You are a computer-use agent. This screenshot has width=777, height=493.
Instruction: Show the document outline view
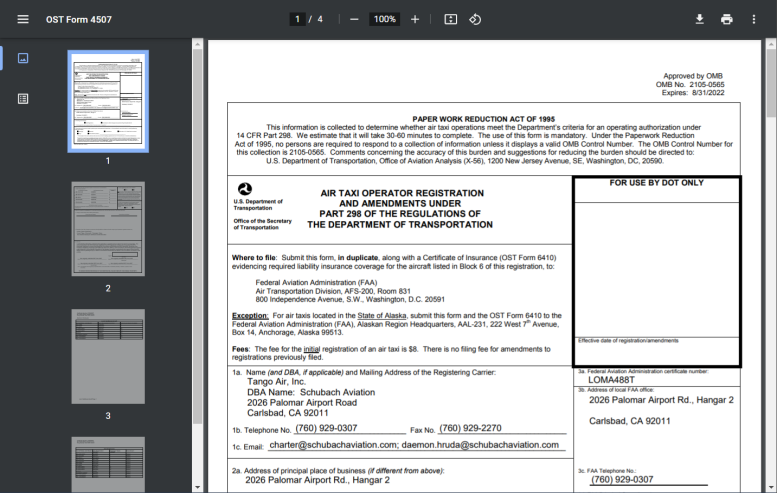tap(23, 99)
